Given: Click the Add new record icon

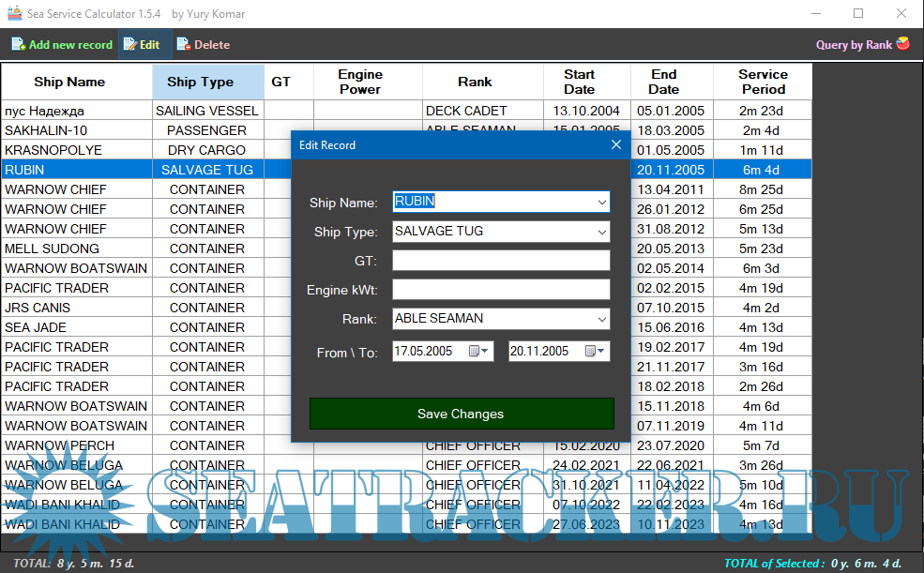Looking at the screenshot, I should 18,44.
